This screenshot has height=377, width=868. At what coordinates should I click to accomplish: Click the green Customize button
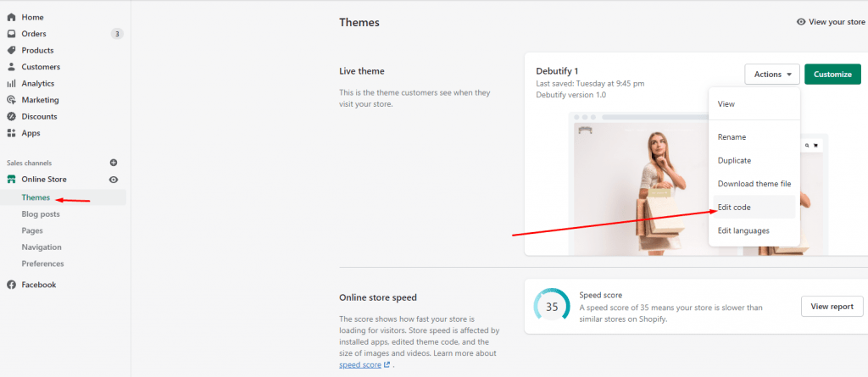(832, 75)
